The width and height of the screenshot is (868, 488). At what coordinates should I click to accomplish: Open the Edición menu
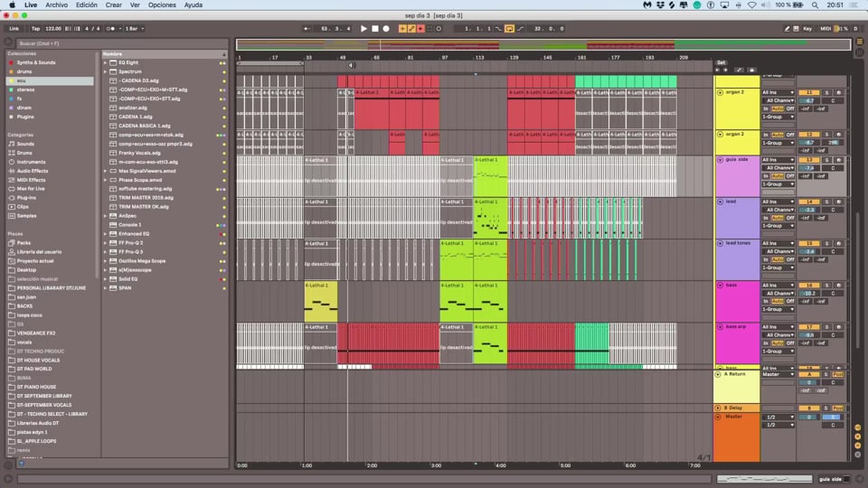click(87, 5)
